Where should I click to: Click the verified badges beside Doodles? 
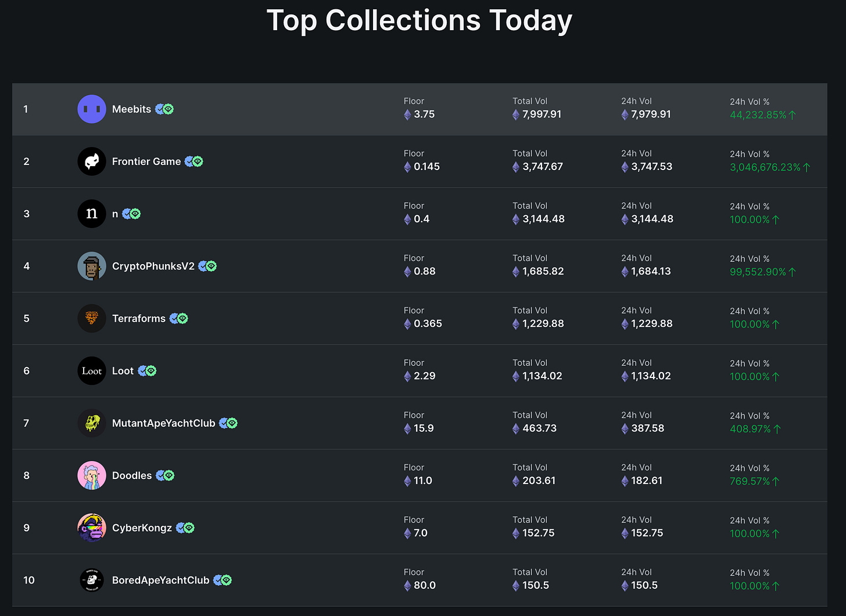click(x=165, y=475)
